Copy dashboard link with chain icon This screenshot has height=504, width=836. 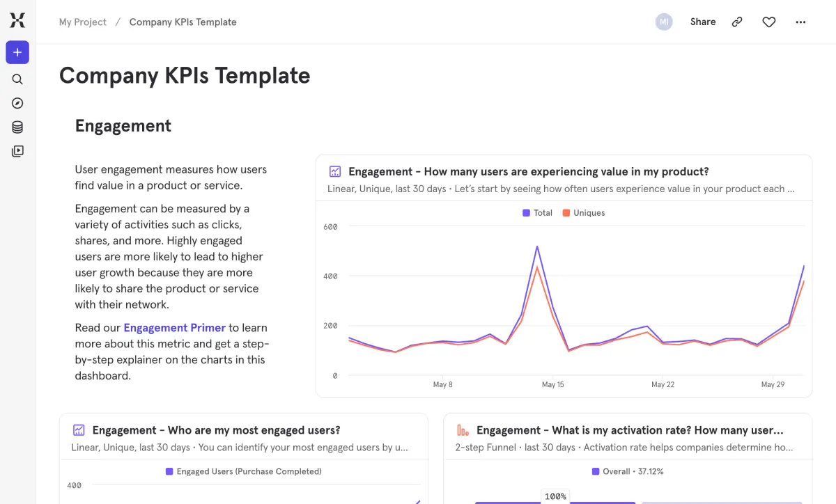(x=737, y=22)
